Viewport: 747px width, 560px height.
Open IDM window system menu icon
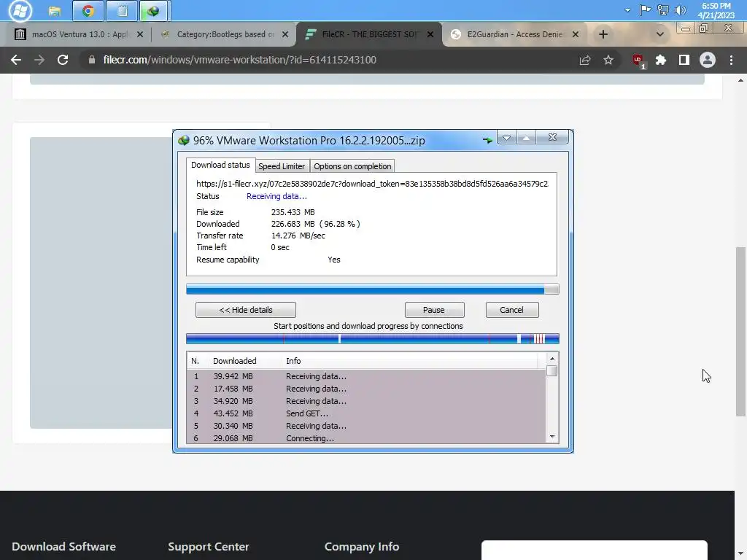pos(184,141)
